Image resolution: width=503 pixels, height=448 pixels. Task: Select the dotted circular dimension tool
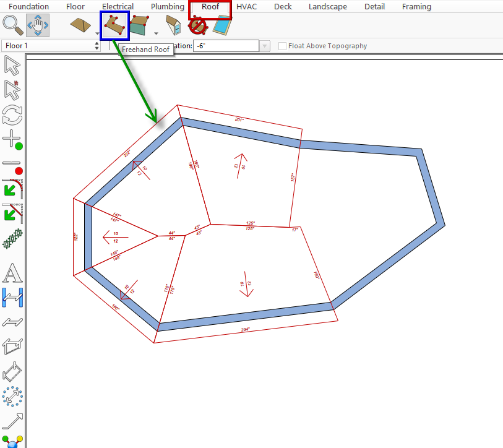coord(12,397)
